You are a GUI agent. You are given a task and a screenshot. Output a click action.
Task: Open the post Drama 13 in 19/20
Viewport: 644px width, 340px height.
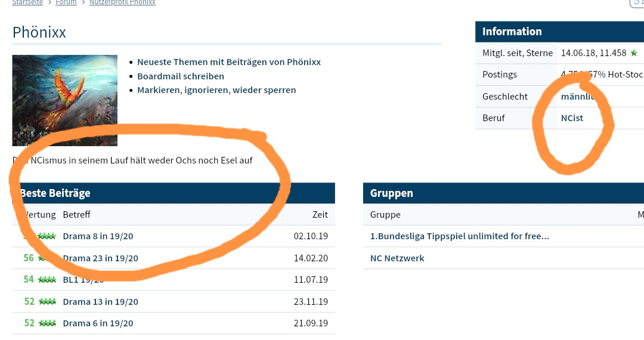coord(100,302)
